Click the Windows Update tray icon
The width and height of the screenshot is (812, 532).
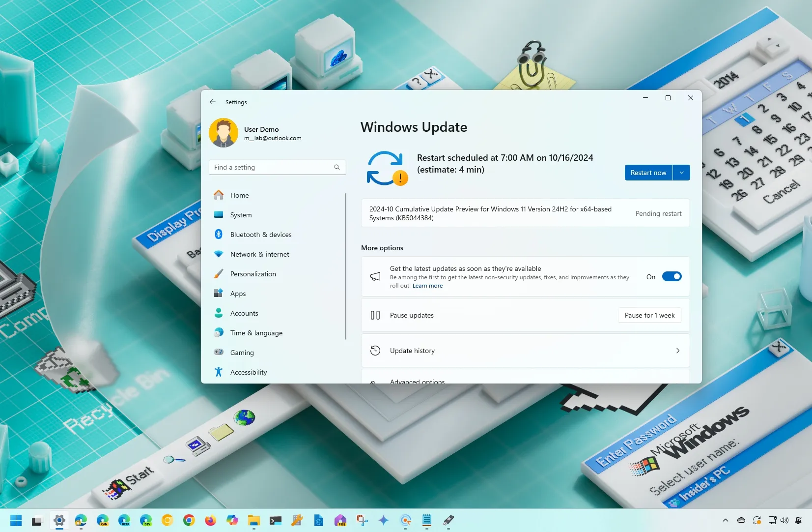(757, 520)
